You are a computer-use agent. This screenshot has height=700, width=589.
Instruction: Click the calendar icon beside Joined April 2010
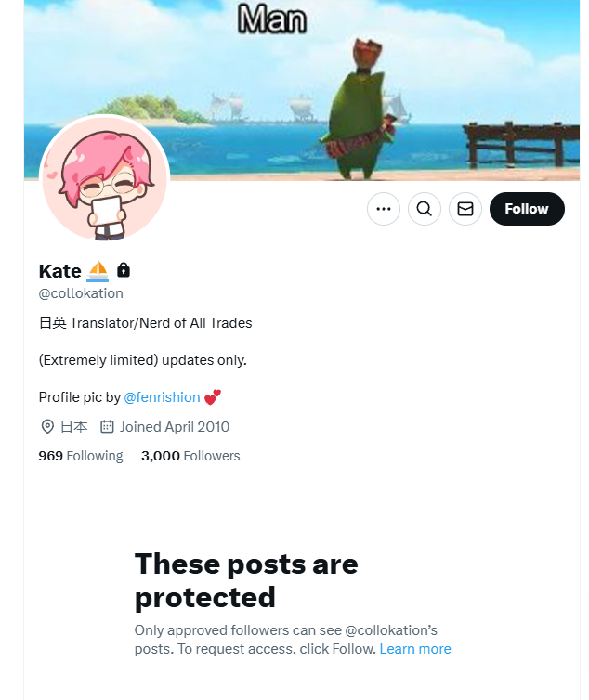click(107, 427)
